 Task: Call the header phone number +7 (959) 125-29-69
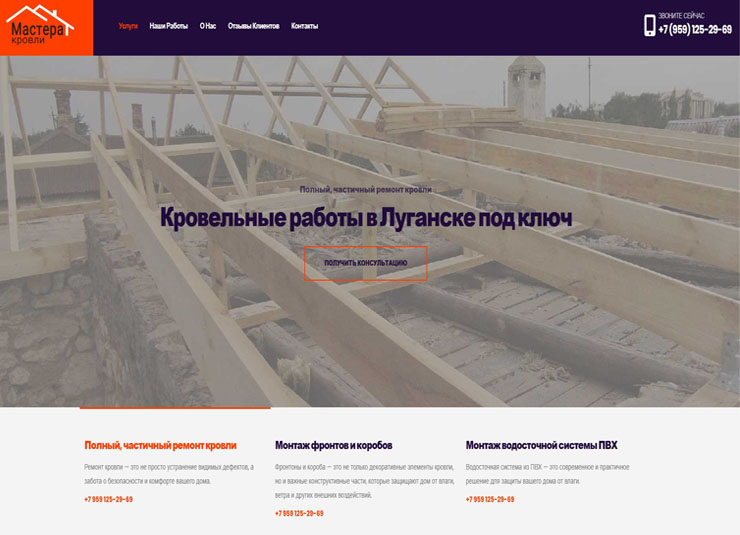click(x=695, y=30)
